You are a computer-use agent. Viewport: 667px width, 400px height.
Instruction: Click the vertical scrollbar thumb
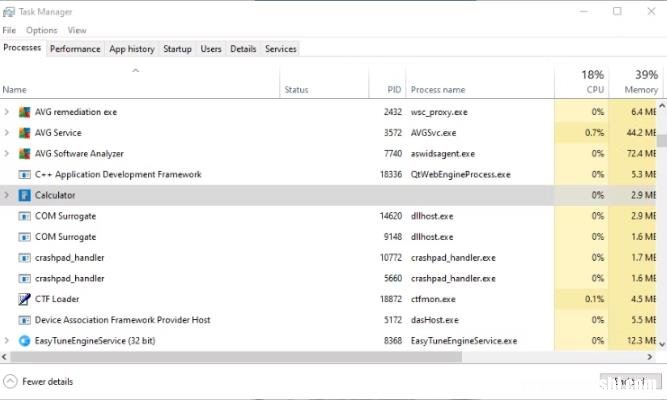[662, 141]
